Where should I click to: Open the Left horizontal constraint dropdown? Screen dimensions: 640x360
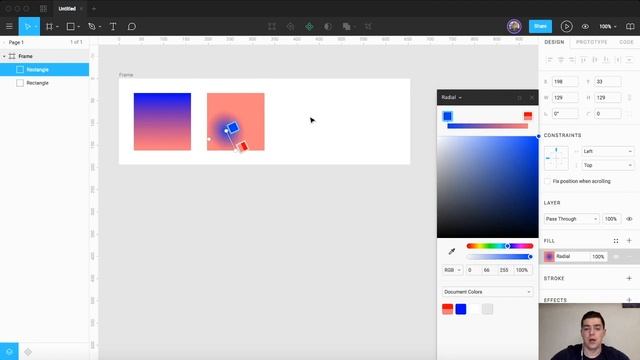point(607,151)
